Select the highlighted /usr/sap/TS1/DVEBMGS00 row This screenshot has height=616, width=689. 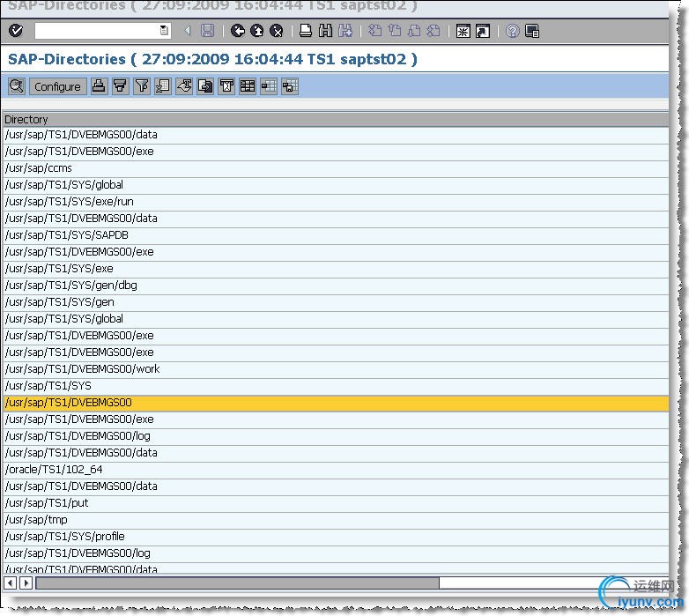(x=336, y=403)
